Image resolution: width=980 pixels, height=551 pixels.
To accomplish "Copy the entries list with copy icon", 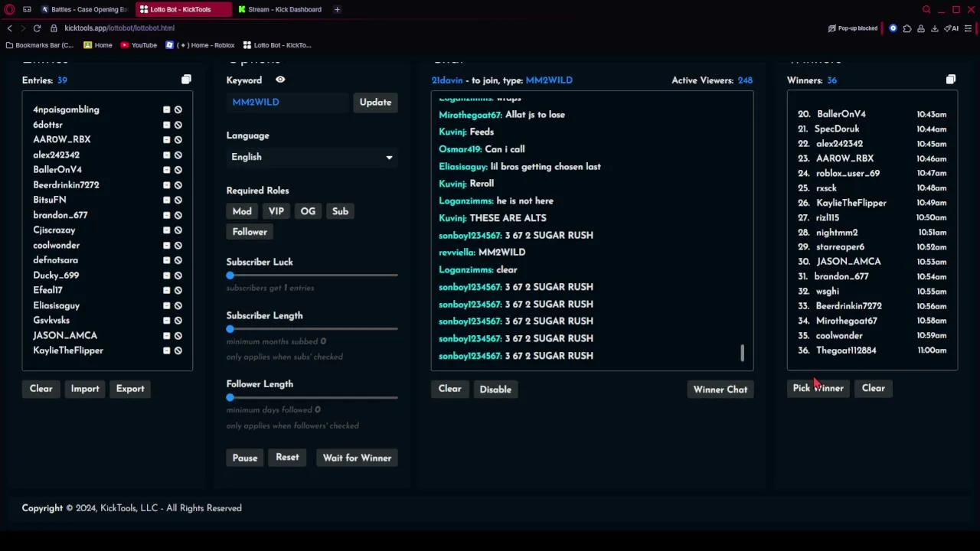I will [x=186, y=80].
